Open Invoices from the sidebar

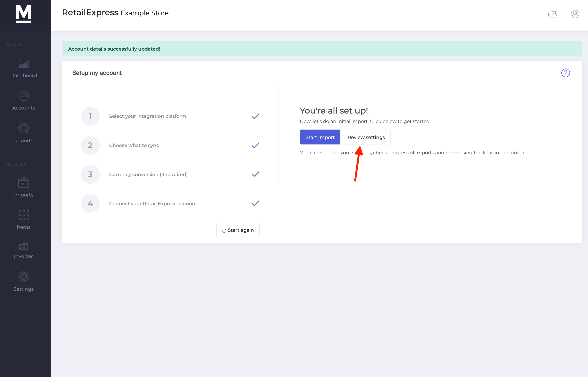pyautogui.click(x=23, y=251)
